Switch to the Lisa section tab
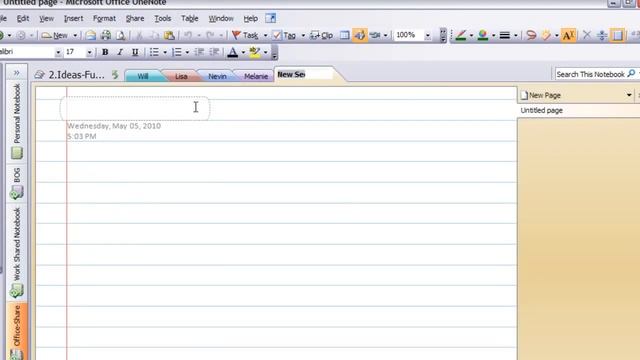 181,76
